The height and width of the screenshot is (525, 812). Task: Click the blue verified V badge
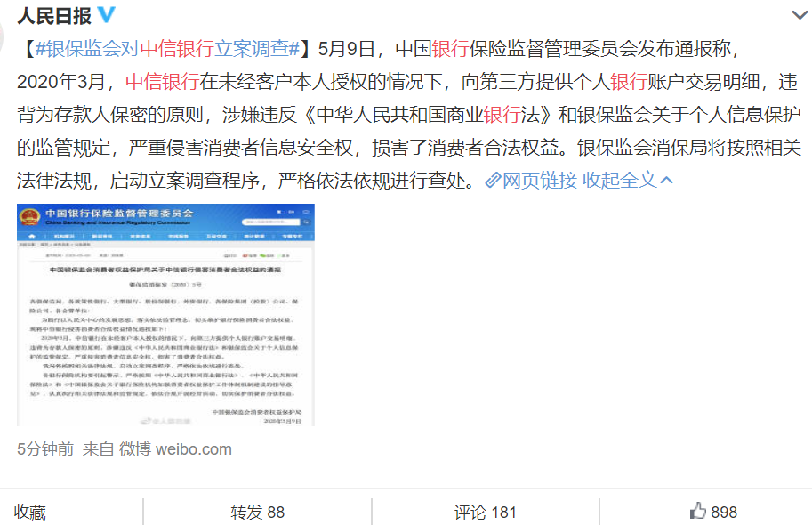(x=107, y=14)
